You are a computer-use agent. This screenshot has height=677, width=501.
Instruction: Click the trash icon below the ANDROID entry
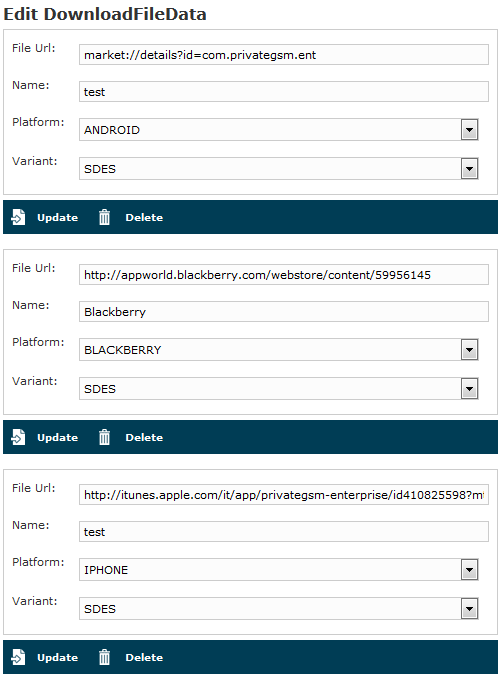[104, 217]
